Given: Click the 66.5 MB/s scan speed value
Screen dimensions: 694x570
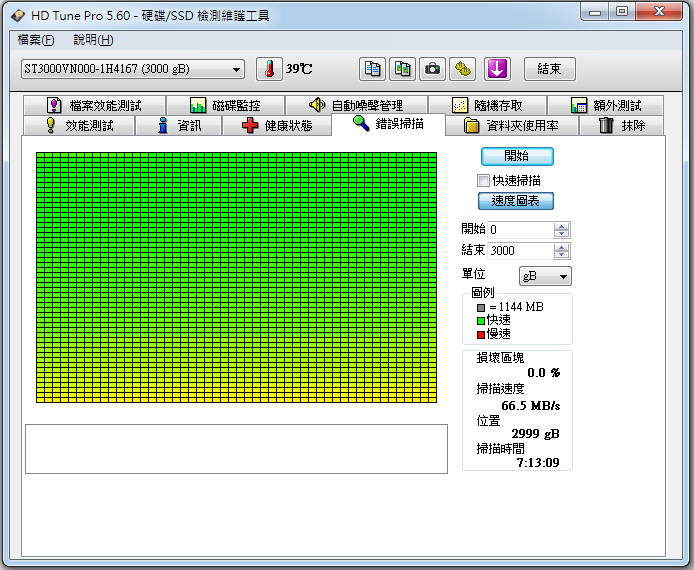Looking at the screenshot, I should coord(531,405).
